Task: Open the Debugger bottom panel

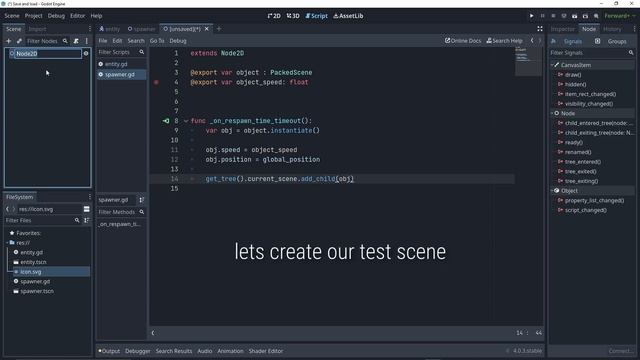Action: 138,351
